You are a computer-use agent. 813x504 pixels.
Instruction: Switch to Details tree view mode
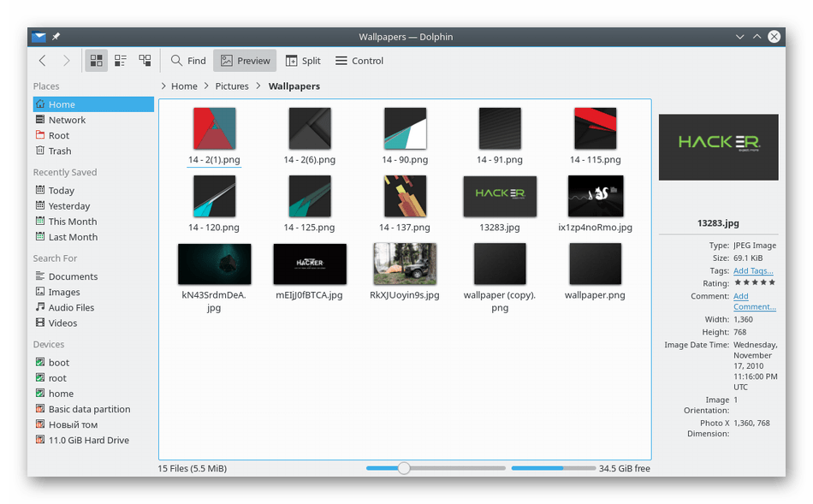coord(145,61)
